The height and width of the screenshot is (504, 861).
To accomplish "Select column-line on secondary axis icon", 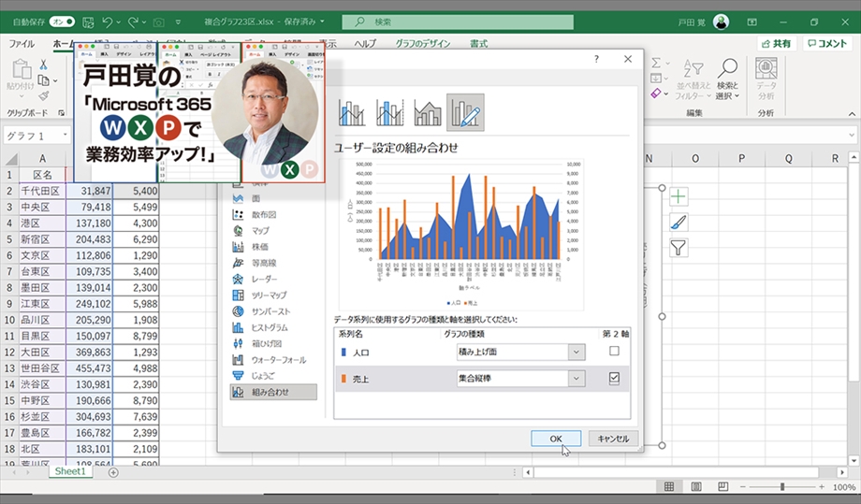I will pos(390,112).
